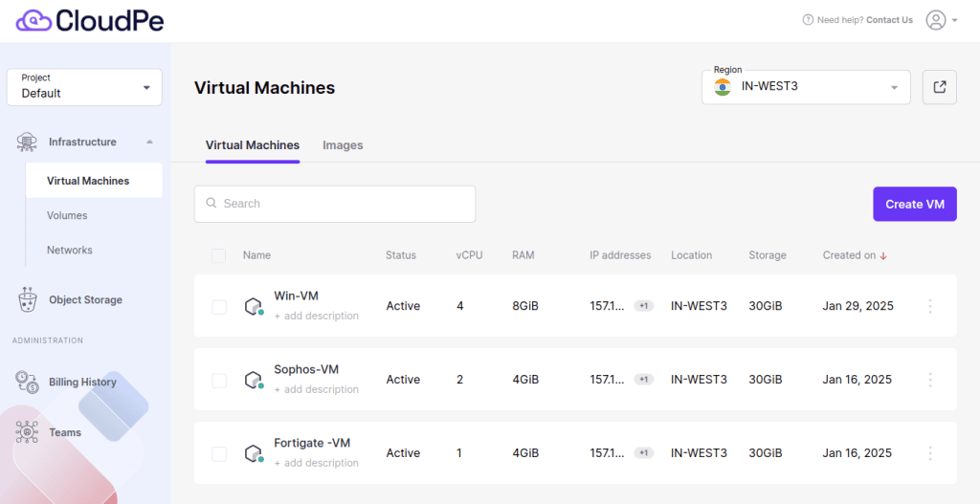The width and height of the screenshot is (980, 504).
Task: Click the Win-VM cube icon
Action: [253, 307]
